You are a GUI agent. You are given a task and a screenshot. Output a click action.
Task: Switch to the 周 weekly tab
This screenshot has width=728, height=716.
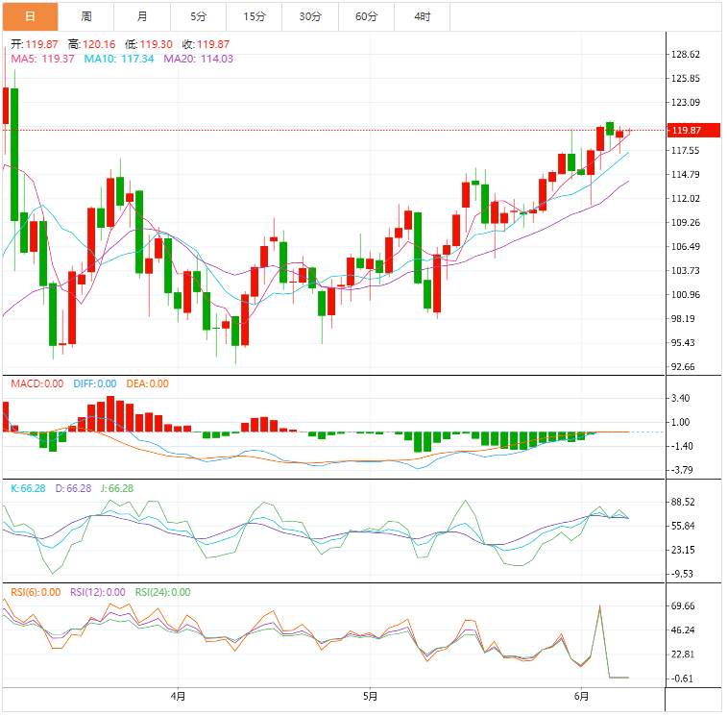(x=86, y=16)
